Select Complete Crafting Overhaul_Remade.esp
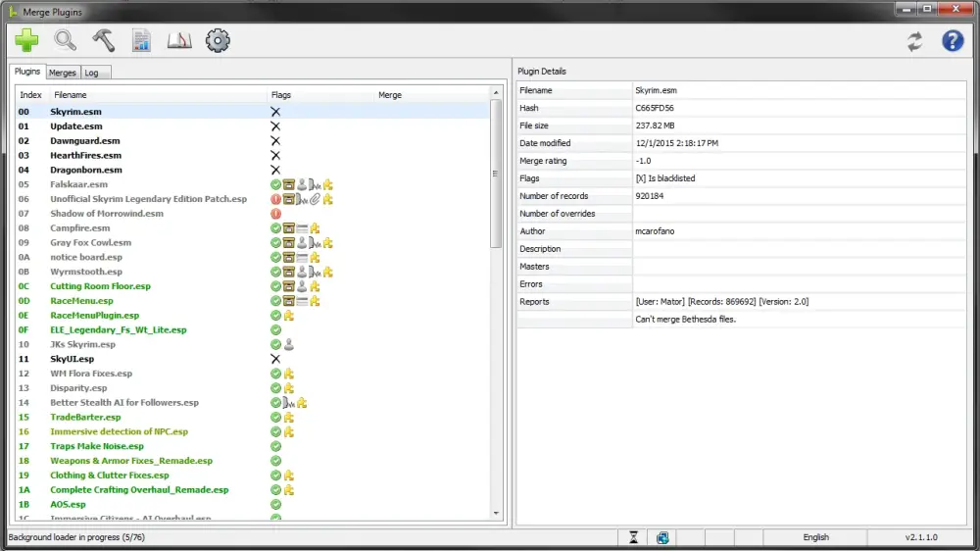The height and width of the screenshot is (551, 980). (x=139, y=489)
